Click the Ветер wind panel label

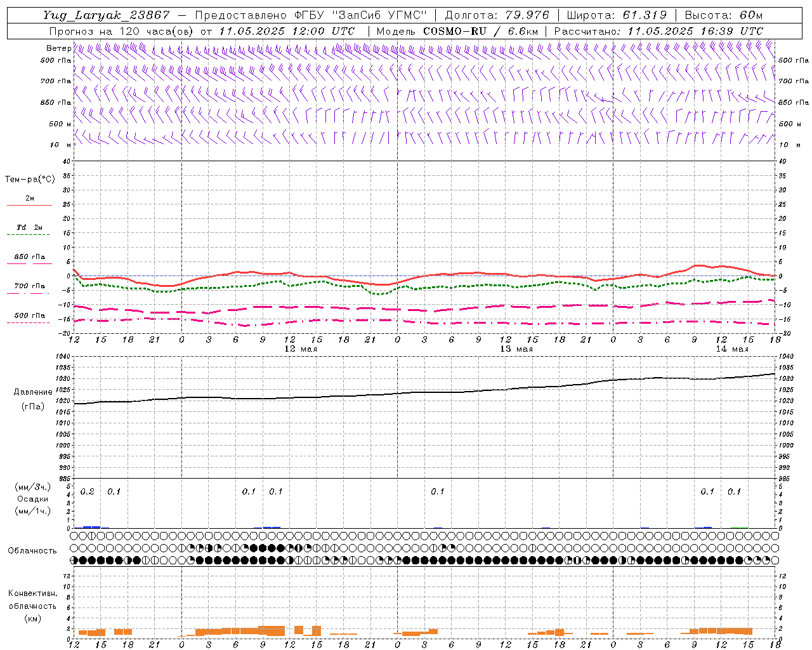(x=59, y=48)
